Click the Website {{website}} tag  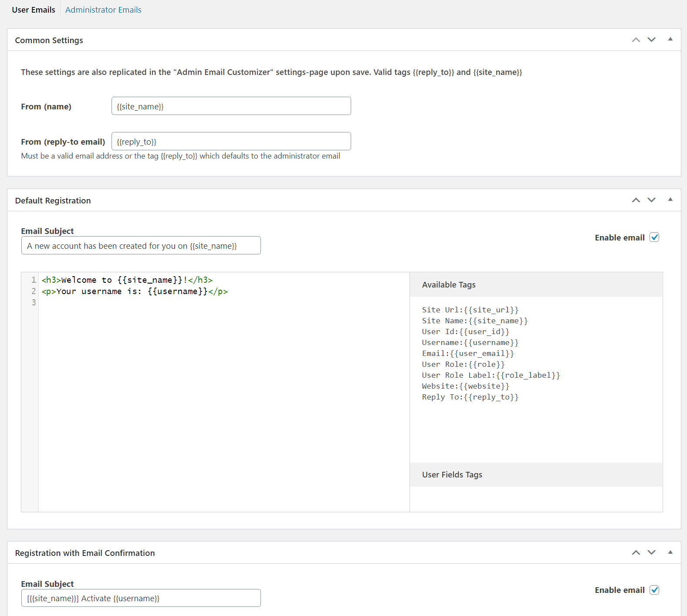pos(465,386)
